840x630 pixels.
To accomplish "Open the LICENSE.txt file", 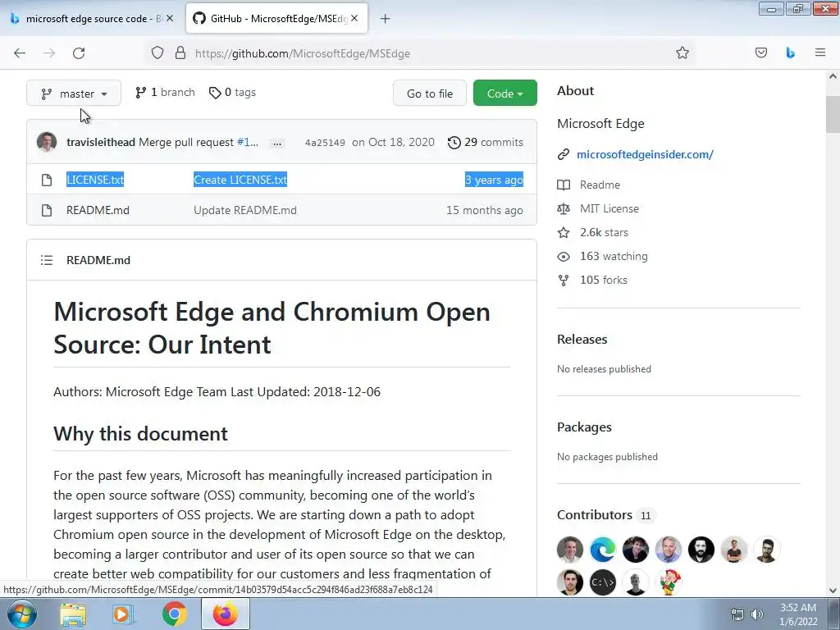I will (95, 180).
